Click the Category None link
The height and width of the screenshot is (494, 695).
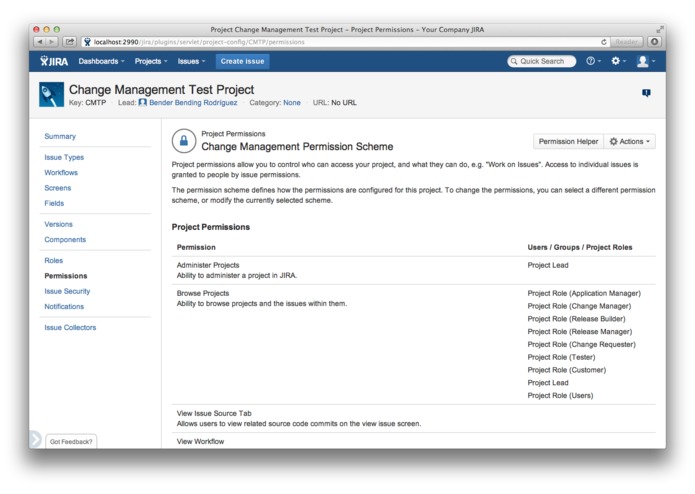[x=292, y=103]
